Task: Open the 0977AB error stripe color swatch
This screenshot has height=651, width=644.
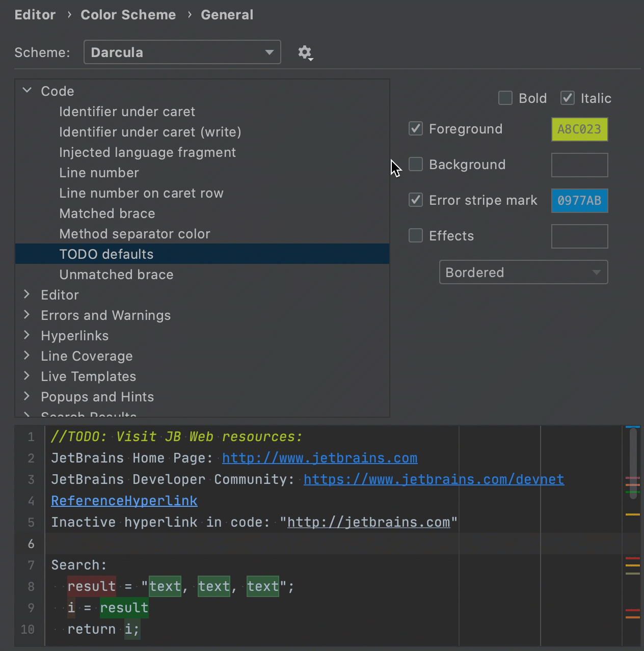Action: point(579,201)
